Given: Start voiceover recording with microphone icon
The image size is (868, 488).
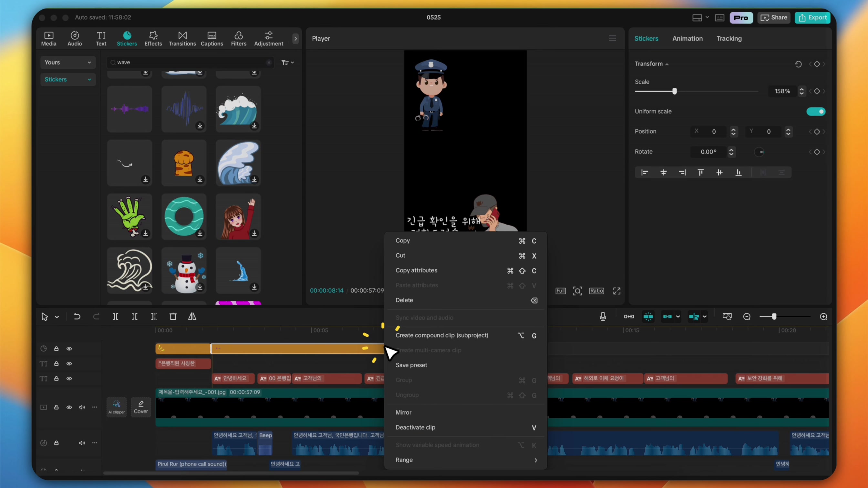Looking at the screenshot, I should (603, 317).
